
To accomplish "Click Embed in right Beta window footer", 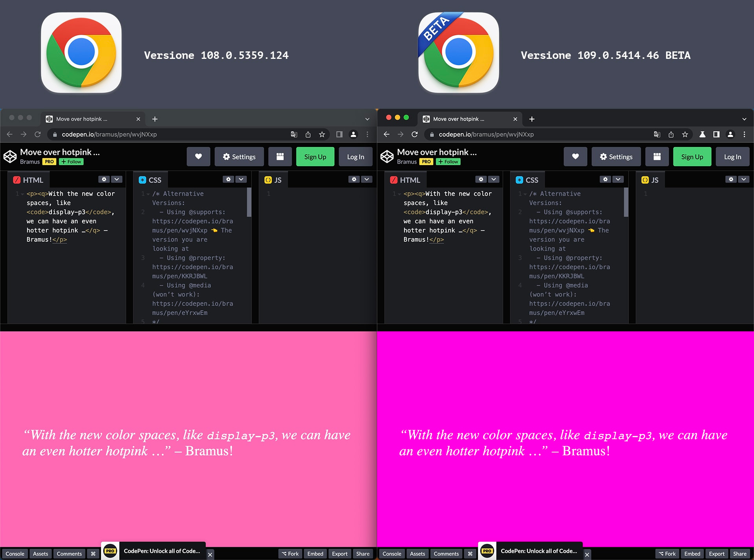I will [x=692, y=554].
